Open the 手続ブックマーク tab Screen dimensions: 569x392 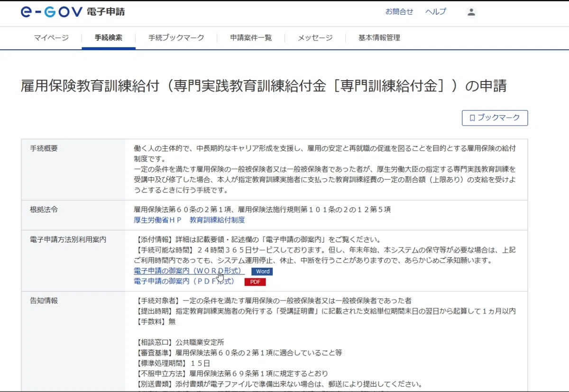click(176, 38)
